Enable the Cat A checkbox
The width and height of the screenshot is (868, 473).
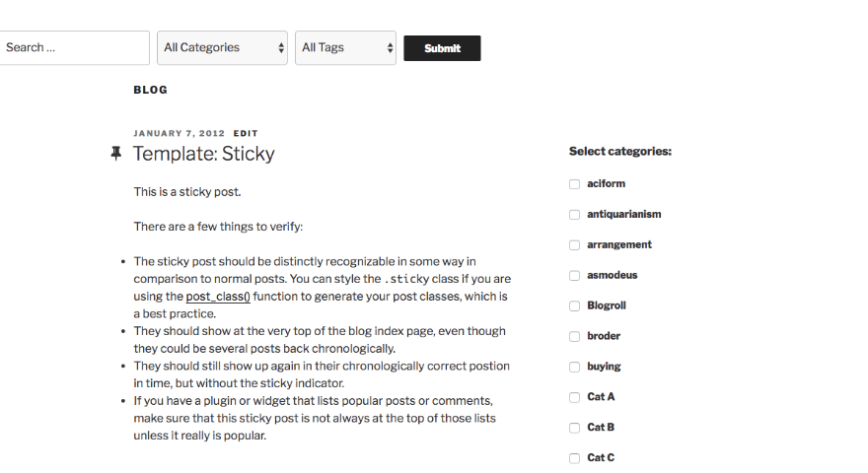coord(574,398)
